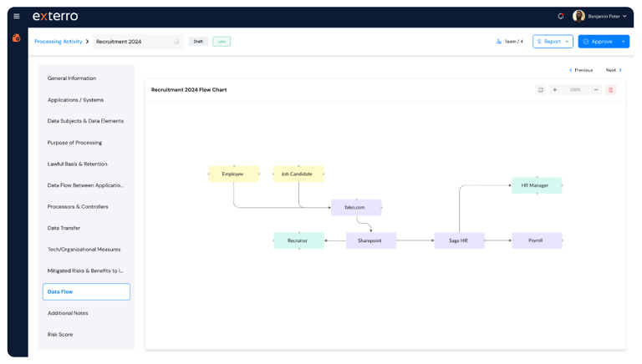The image size is (642, 364).
Task: Select the Employee node in flow chart
Action: click(x=234, y=174)
